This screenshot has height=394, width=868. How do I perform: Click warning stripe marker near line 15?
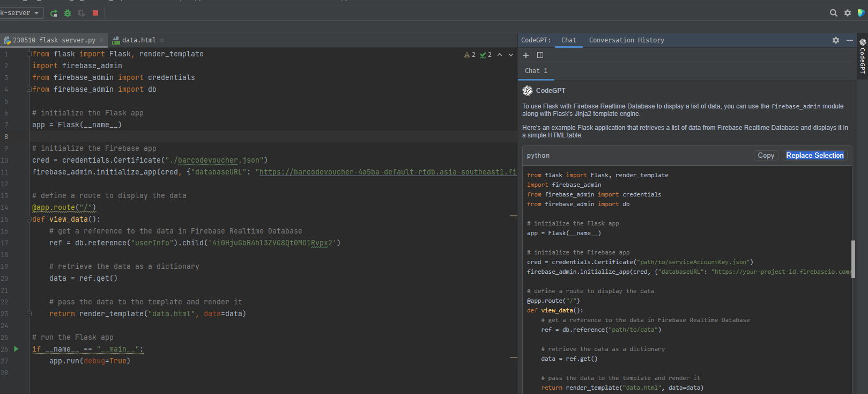(x=513, y=216)
